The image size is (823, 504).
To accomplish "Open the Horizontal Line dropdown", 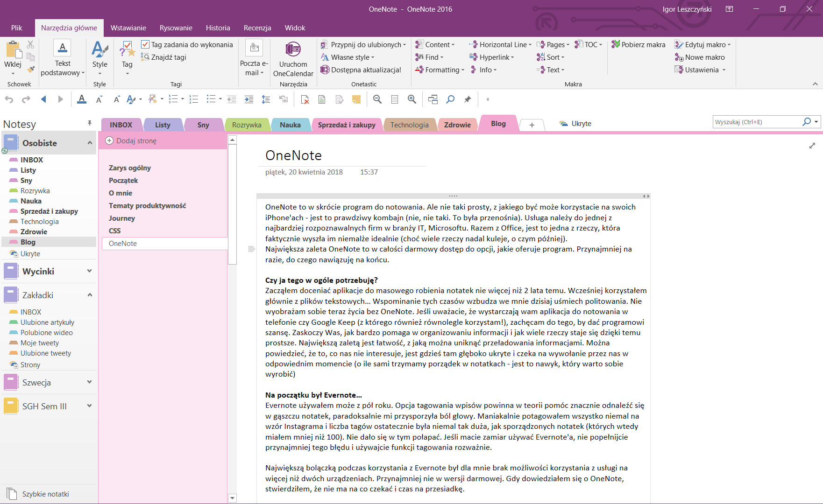I will tap(501, 44).
